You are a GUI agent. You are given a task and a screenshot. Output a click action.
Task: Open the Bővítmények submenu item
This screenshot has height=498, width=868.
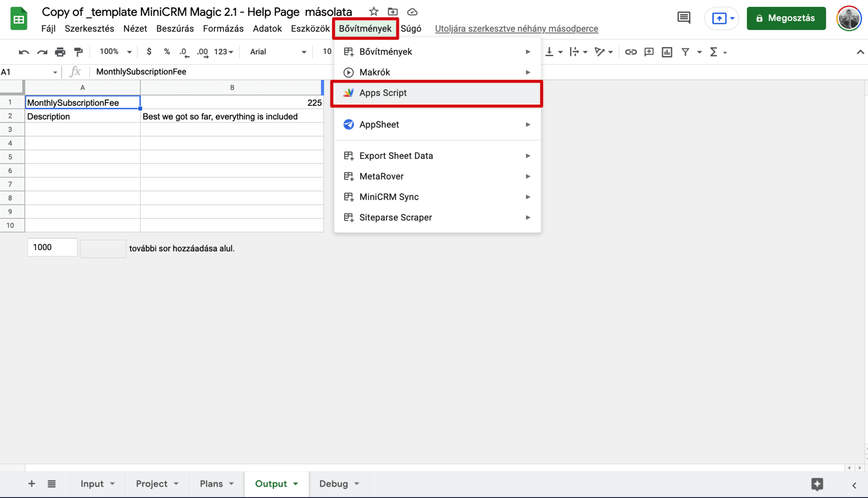coord(437,52)
